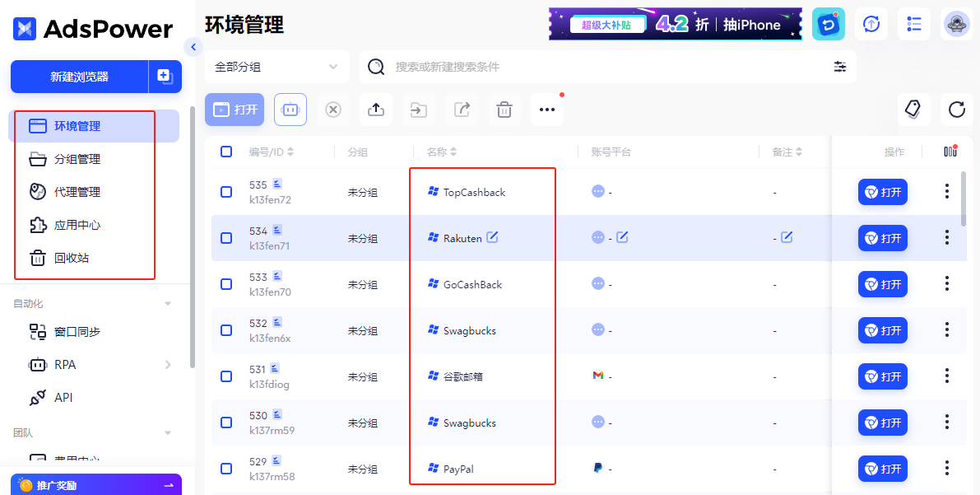Click the 新建浏览器 button
The image size is (980, 495).
[x=79, y=77]
